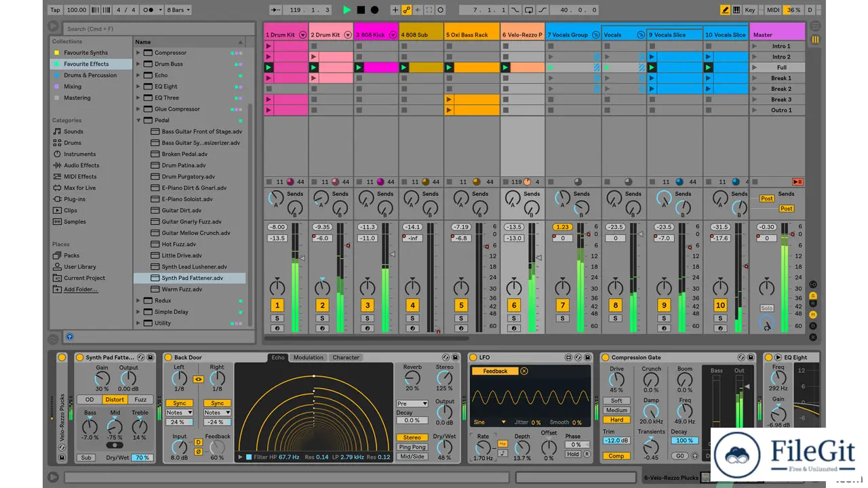This screenshot has height=488, width=868.
Task: Expand the Compressor folder
Action: tap(138, 53)
